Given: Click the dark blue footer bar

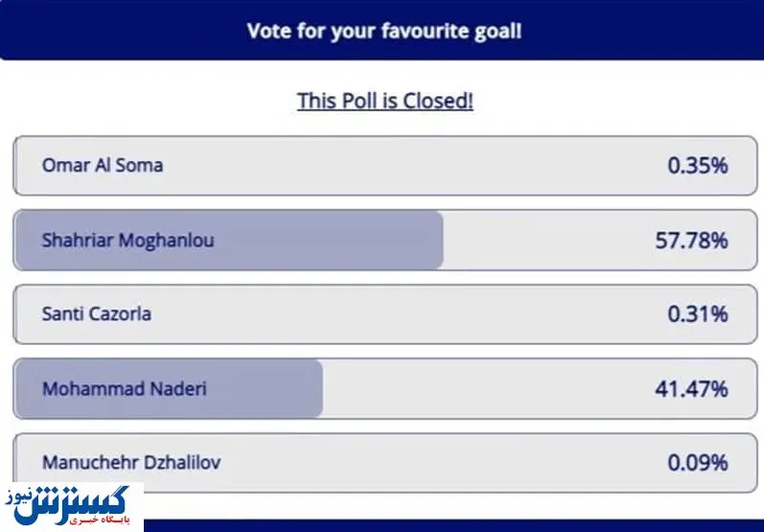Looking at the screenshot, I should pos(451,525).
